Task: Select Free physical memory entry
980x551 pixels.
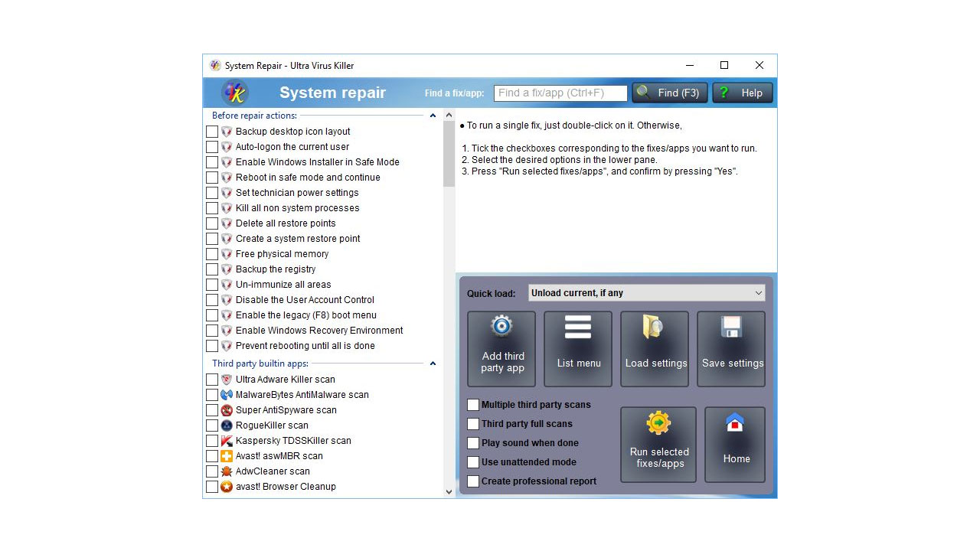Action: point(282,254)
